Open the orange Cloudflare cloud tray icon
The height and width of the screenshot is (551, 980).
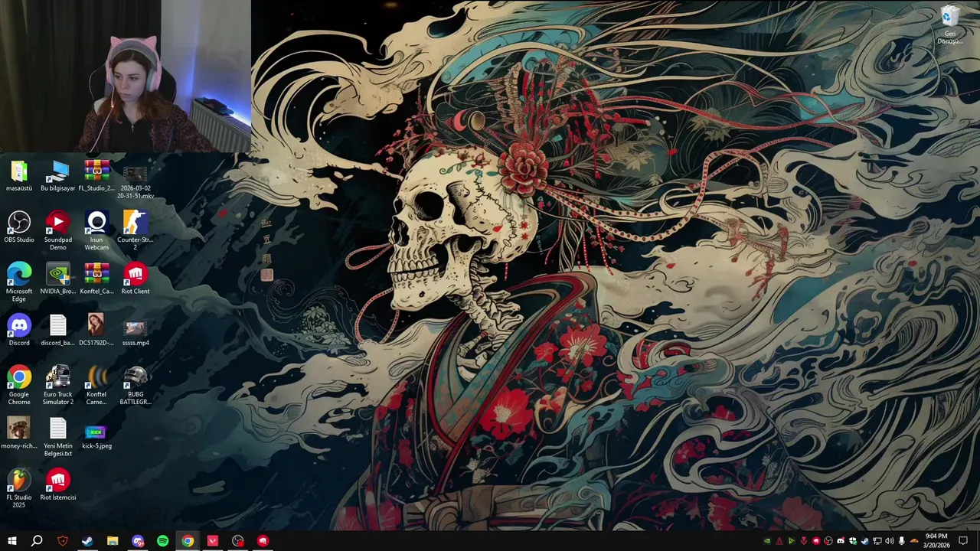pos(914,541)
